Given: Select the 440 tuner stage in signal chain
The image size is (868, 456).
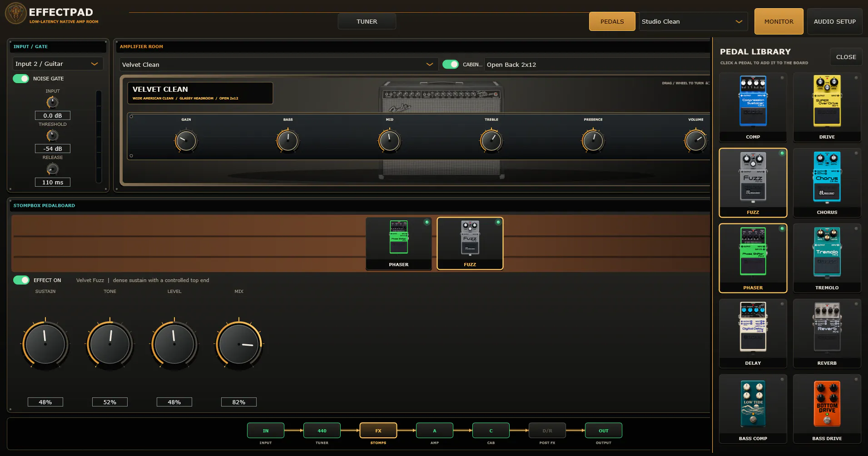Looking at the screenshot, I should coord(322,431).
